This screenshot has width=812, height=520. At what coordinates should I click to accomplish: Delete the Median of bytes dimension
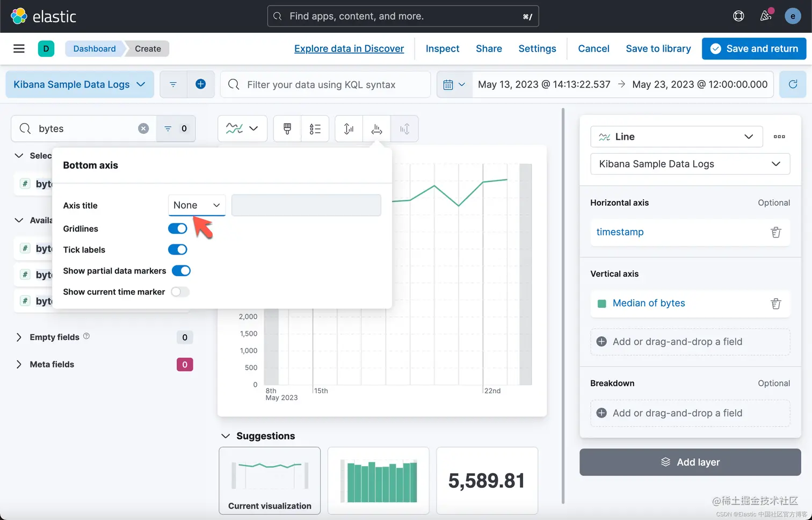click(776, 304)
